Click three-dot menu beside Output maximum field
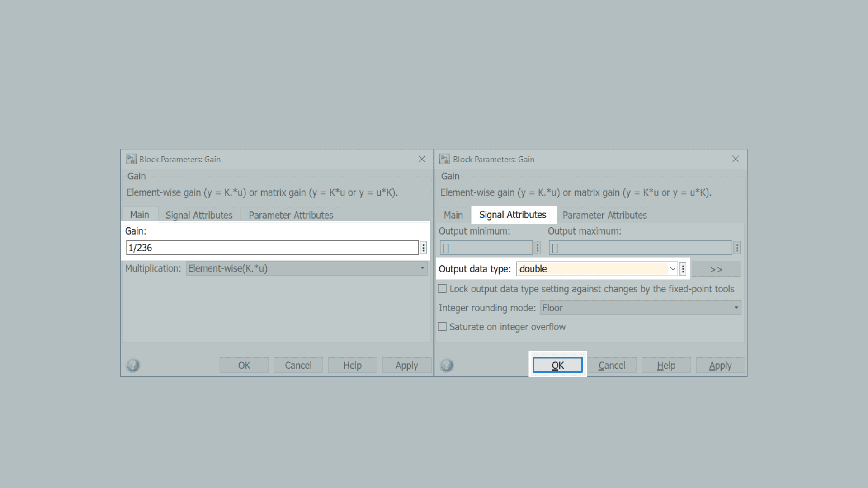 coord(737,248)
